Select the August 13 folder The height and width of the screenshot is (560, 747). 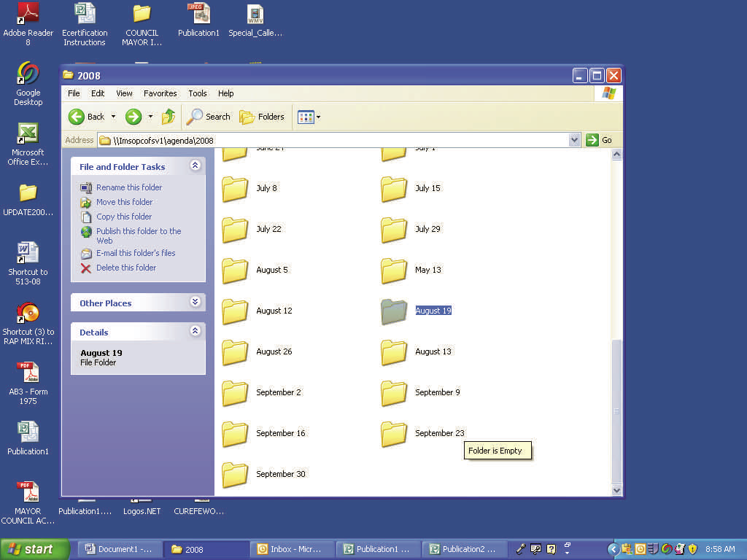(x=417, y=353)
